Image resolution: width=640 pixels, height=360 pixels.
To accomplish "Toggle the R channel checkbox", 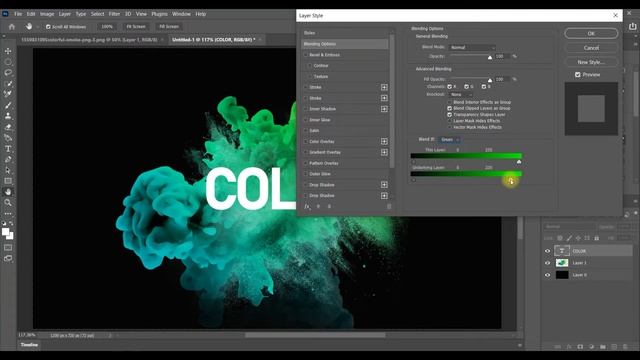I will pyautogui.click(x=449, y=87).
